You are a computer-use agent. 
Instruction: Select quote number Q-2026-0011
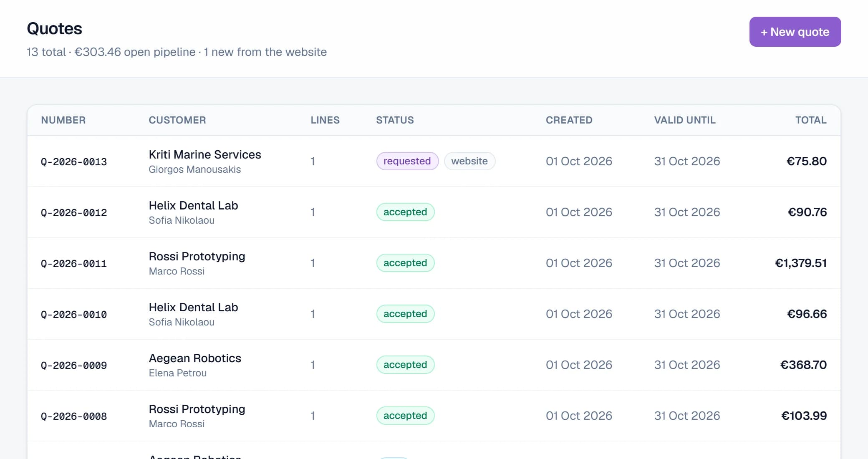click(74, 263)
